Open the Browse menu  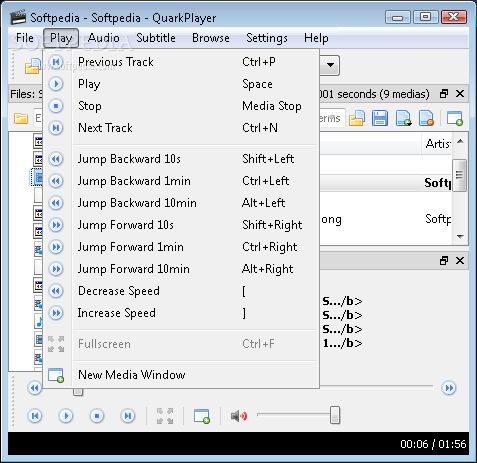coord(211,38)
